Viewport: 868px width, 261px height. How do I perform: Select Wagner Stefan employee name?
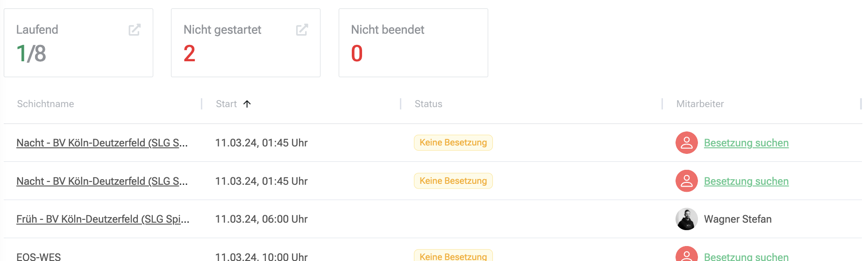pos(738,219)
